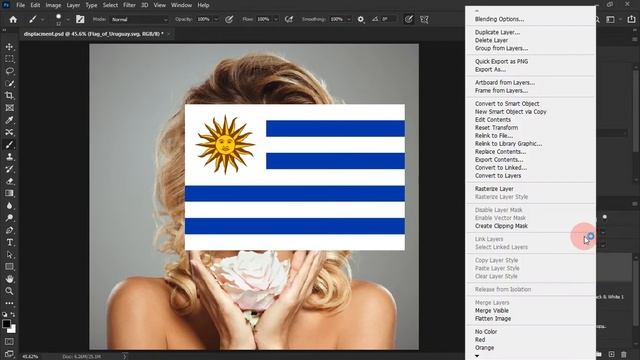Open the Image menu
This screenshot has width=640, height=360.
coord(53,5)
